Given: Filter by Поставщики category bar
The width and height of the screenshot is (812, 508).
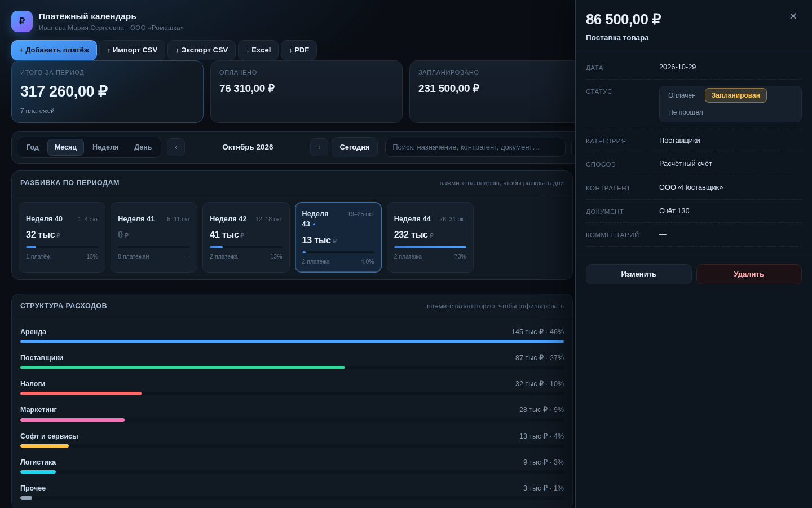Looking at the screenshot, I should pos(292,362).
